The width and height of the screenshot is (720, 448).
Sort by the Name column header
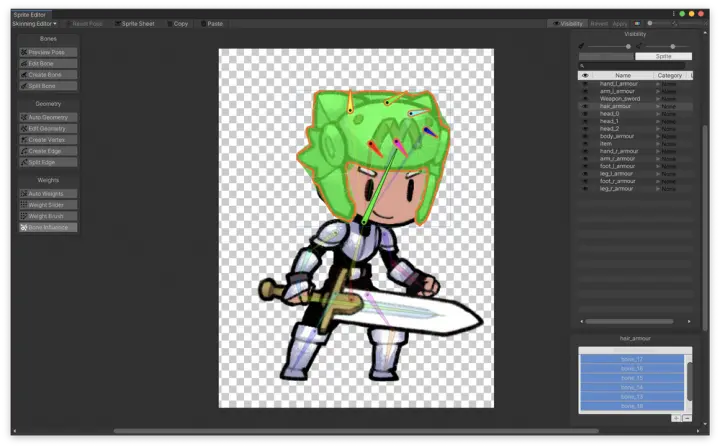[623, 75]
